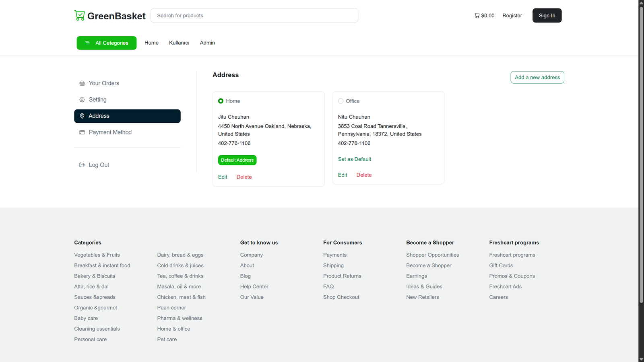Screen dimensions: 644x362
Task: Click the GreenBasket cart logo icon
Action: [80, 15]
